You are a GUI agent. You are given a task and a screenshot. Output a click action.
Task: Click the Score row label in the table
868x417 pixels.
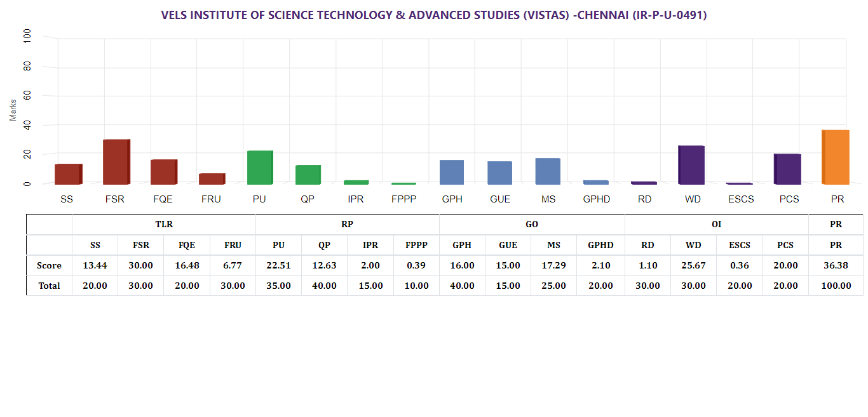coord(49,265)
